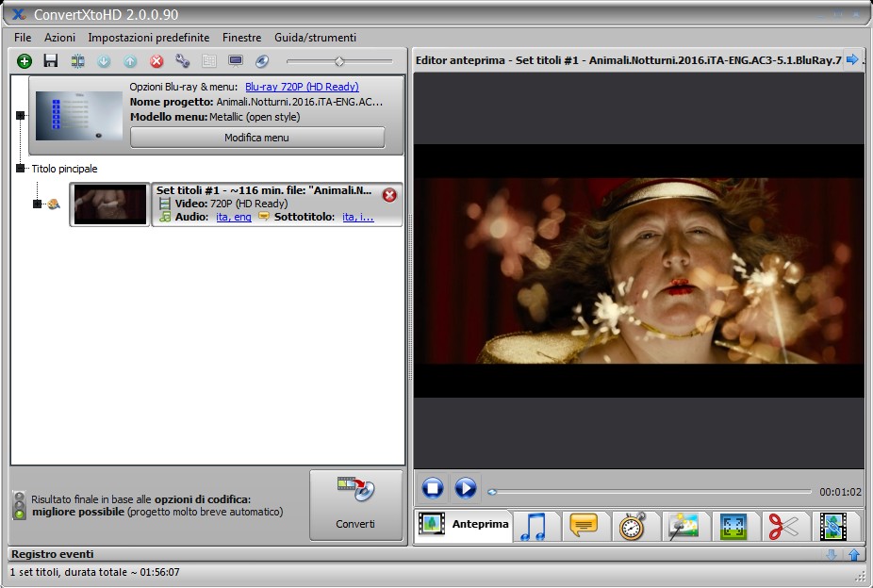Click the Titolo pincipale label

click(x=65, y=169)
